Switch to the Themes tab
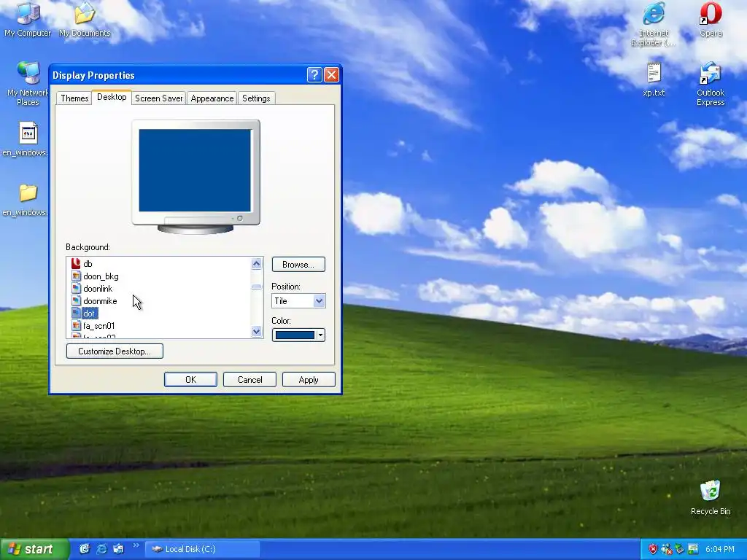 pos(74,98)
